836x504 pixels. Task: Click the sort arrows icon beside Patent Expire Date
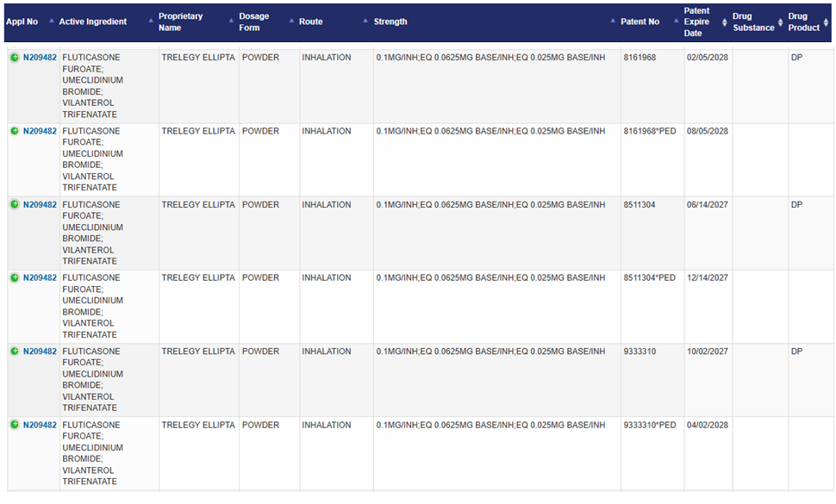click(725, 22)
